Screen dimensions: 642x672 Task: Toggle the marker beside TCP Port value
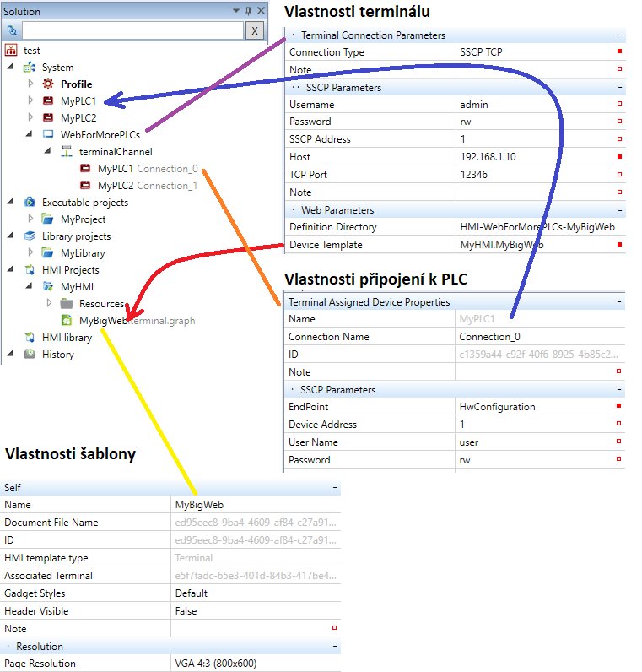(x=619, y=175)
